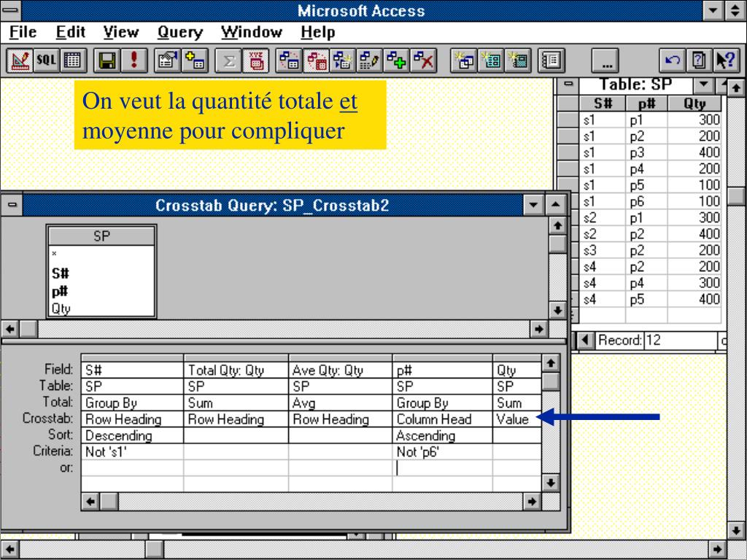Open the Help menu
This screenshot has width=747, height=560.
click(318, 32)
